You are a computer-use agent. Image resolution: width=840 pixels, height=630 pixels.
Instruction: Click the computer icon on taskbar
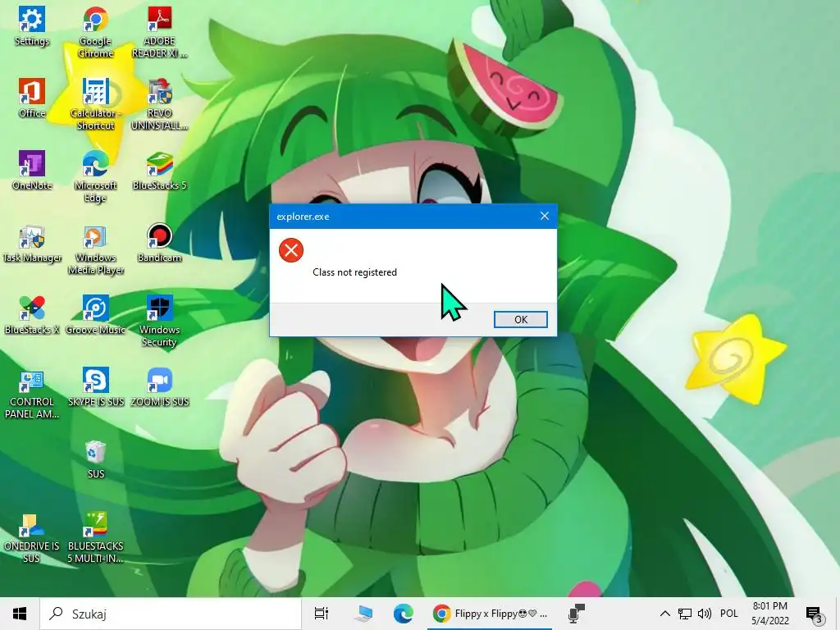tap(363, 614)
